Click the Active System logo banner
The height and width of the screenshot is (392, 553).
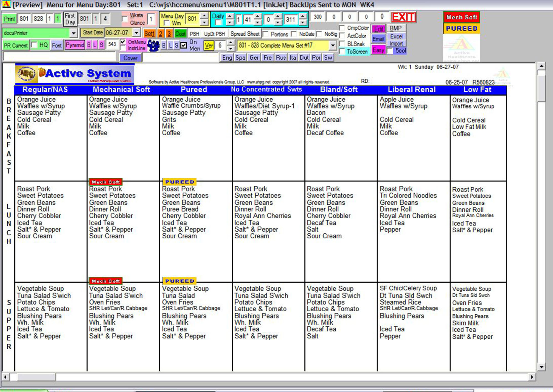75,74
